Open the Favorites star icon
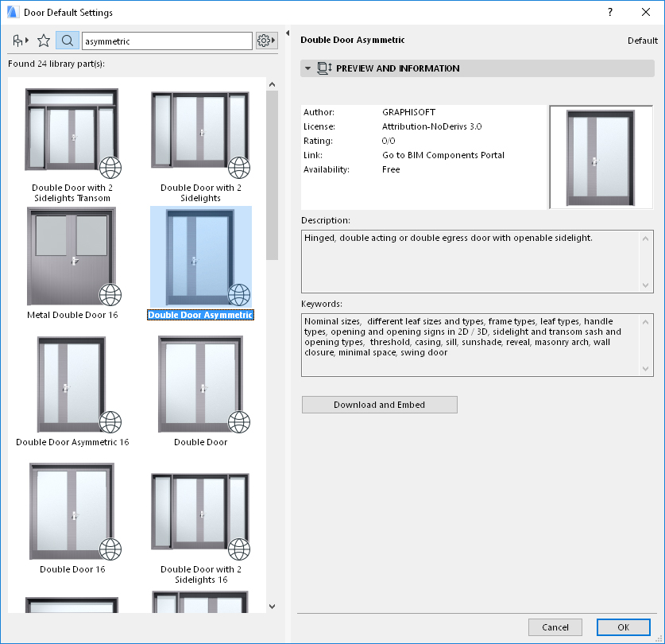 point(43,40)
